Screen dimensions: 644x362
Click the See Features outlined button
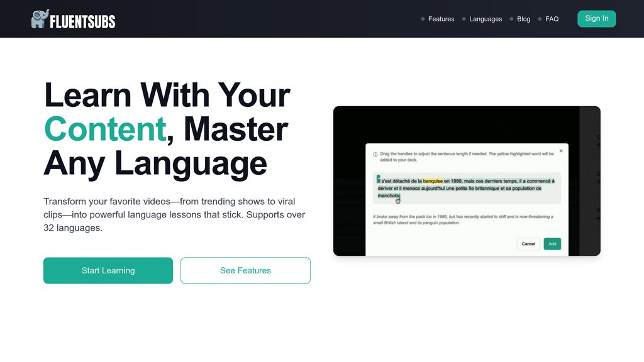point(245,270)
